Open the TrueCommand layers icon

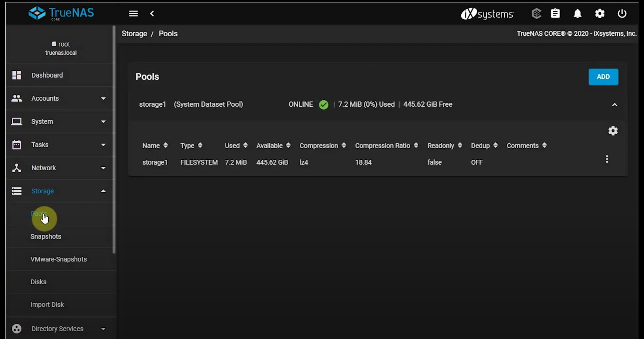point(536,14)
